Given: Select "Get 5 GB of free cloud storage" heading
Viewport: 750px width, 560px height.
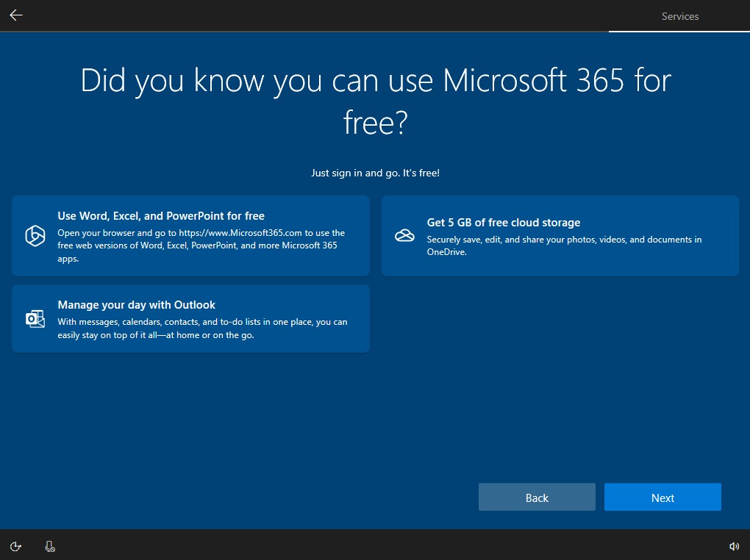Looking at the screenshot, I should click(x=503, y=223).
